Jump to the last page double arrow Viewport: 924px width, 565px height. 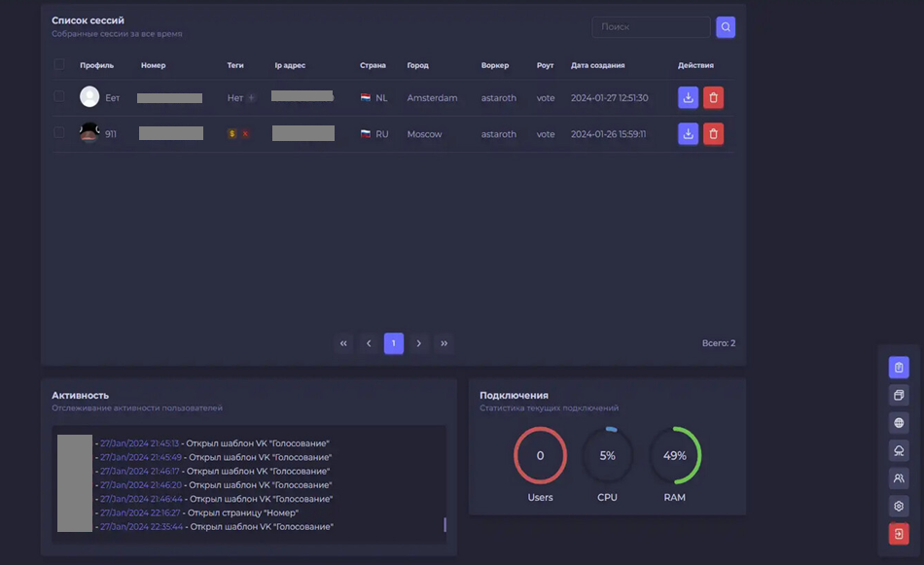coord(444,343)
